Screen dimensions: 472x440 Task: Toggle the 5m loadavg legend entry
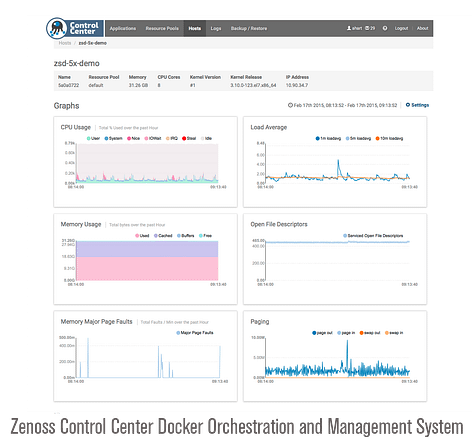(x=358, y=138)
